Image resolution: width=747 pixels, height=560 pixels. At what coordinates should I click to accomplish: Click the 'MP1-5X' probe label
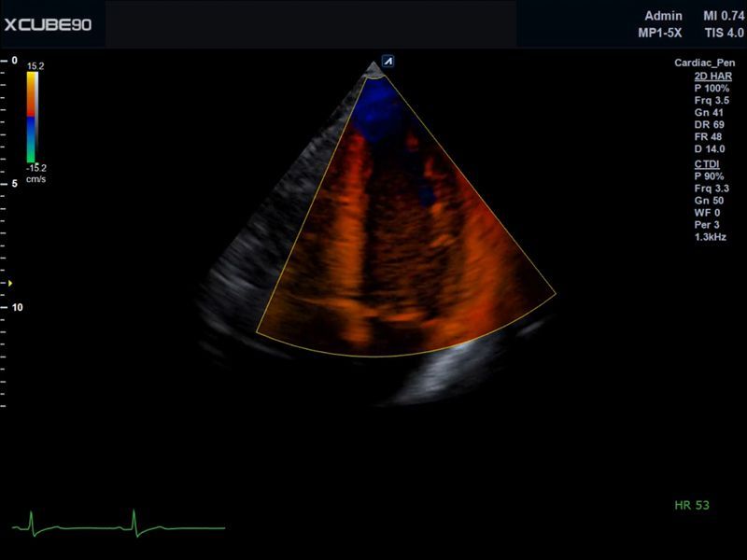coord(660,33)
